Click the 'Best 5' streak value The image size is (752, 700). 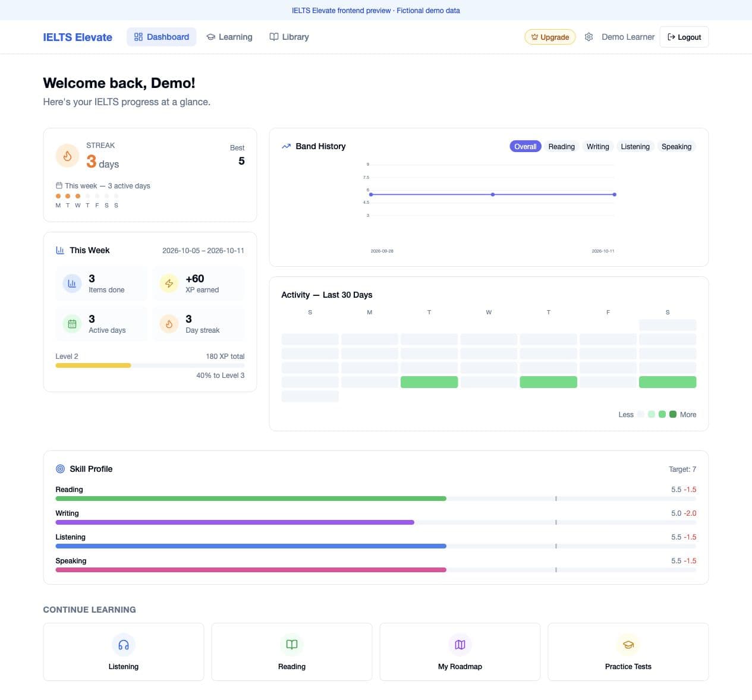[x=238, y=155]
